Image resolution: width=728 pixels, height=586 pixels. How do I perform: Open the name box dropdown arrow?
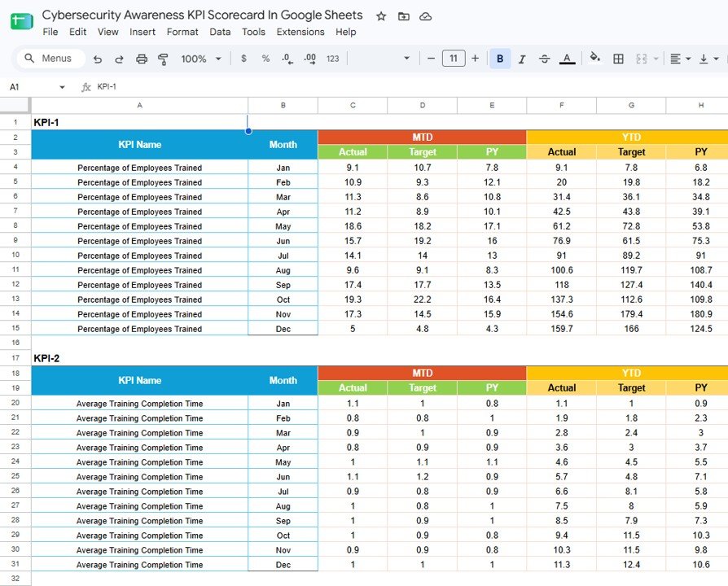(62, 87)
